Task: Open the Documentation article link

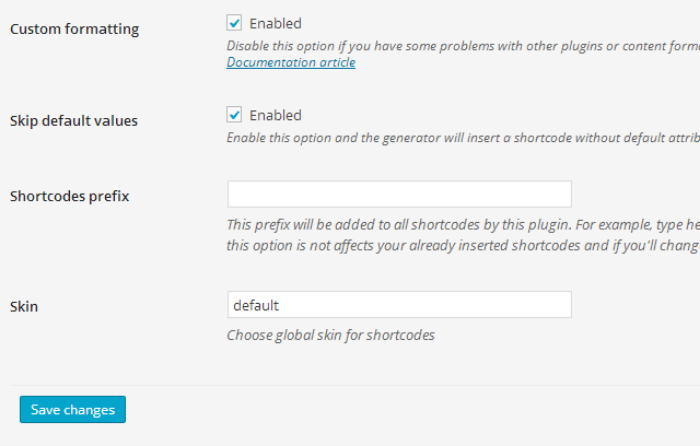Action: (x=291, y=62)
